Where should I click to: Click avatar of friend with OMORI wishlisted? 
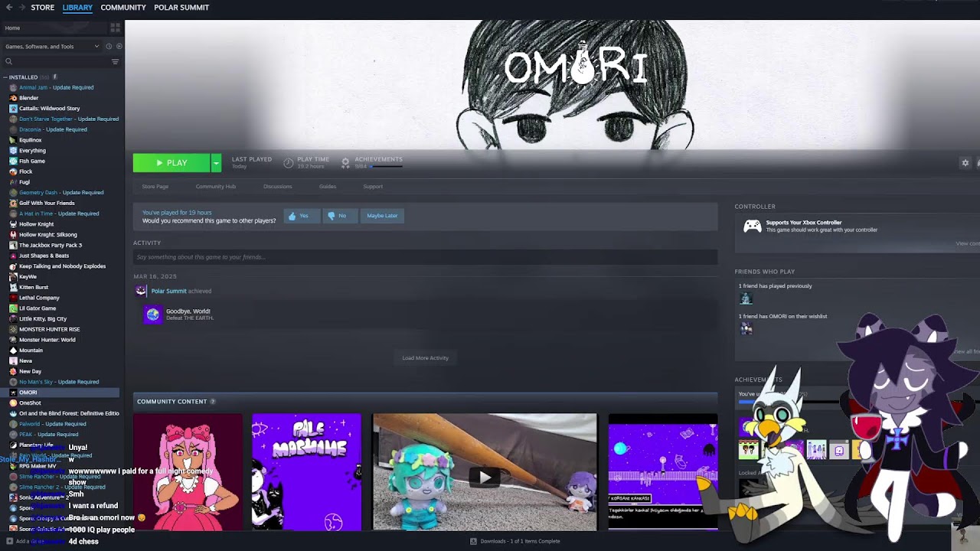(746, 328)
